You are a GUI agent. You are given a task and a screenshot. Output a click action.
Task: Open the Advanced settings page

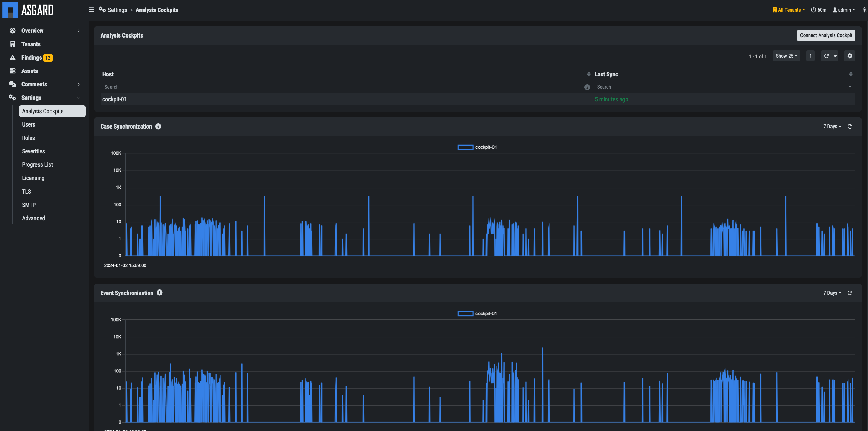pyautogui.click(x=33, y=218)
